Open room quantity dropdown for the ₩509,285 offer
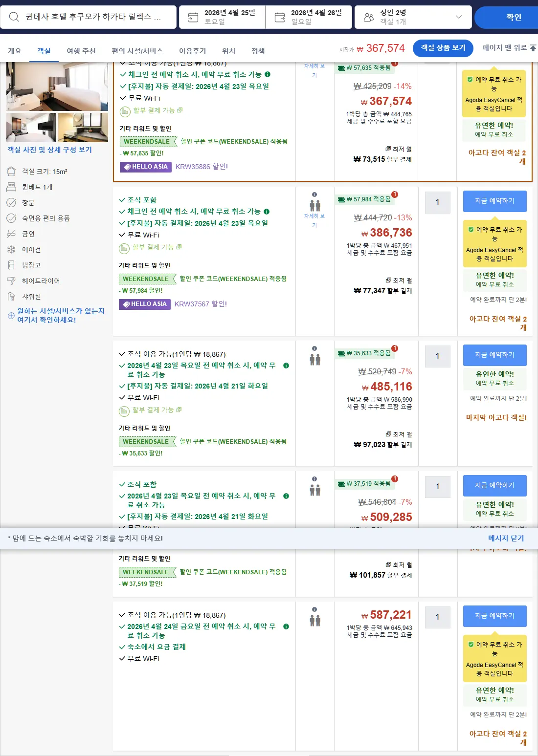The height and width of the screenshot is (756, 538). pyautogui.click(x=438, y=486)
